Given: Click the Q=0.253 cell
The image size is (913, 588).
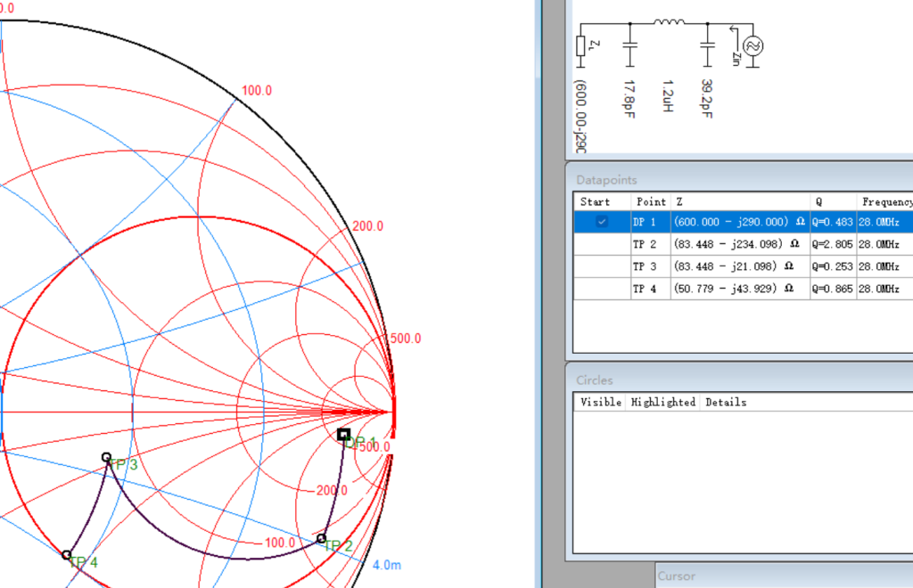Looking at the screenshot, I should [x=833, y=266].
